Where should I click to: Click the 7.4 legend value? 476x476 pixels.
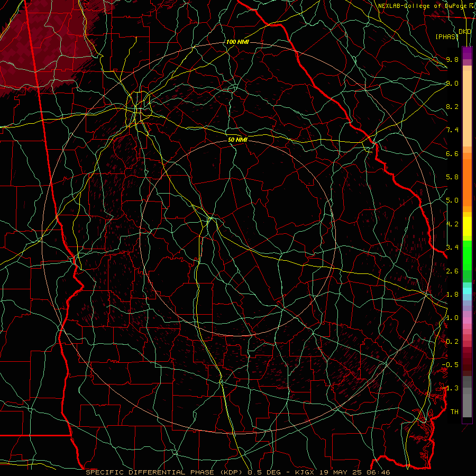tap(452, 130)
